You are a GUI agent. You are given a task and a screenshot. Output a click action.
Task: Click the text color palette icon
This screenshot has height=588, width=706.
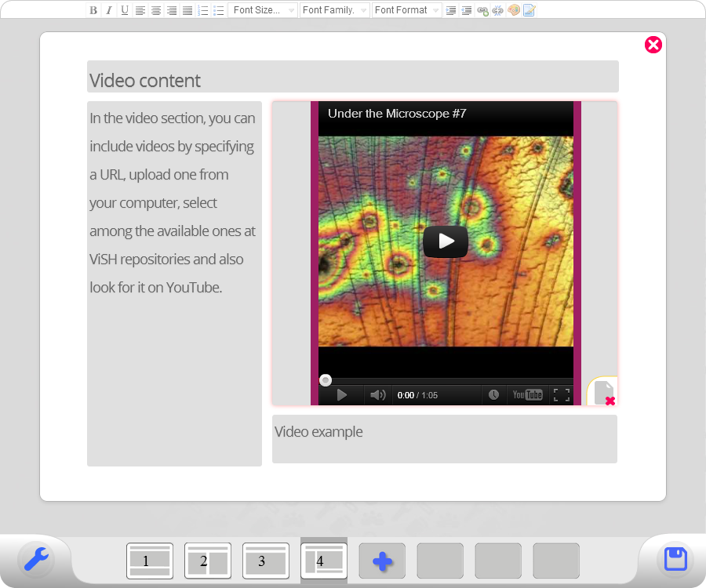tap(514, 10)
